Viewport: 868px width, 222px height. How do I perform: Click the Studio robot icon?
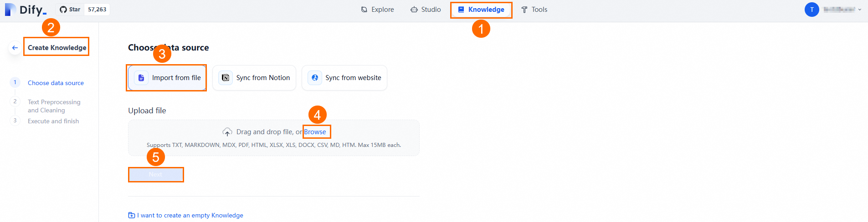tap(414, 10)
